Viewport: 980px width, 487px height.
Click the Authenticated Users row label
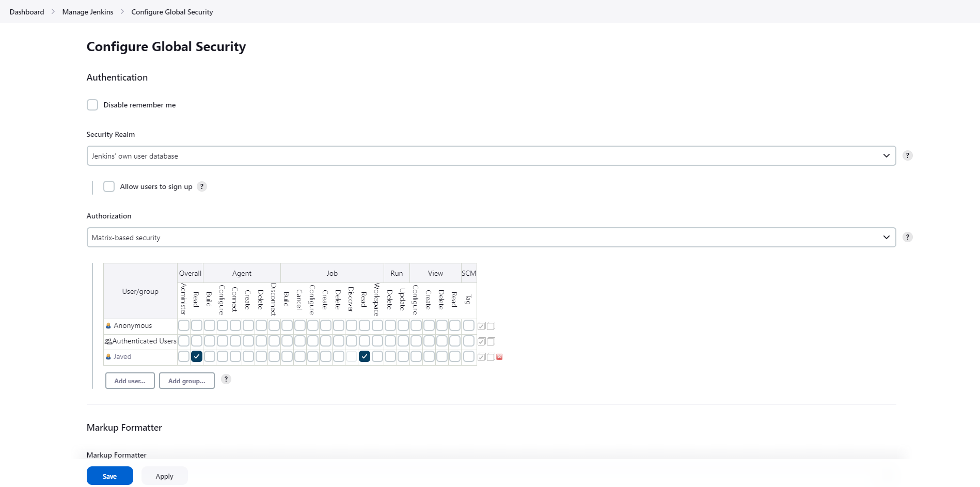145,341
